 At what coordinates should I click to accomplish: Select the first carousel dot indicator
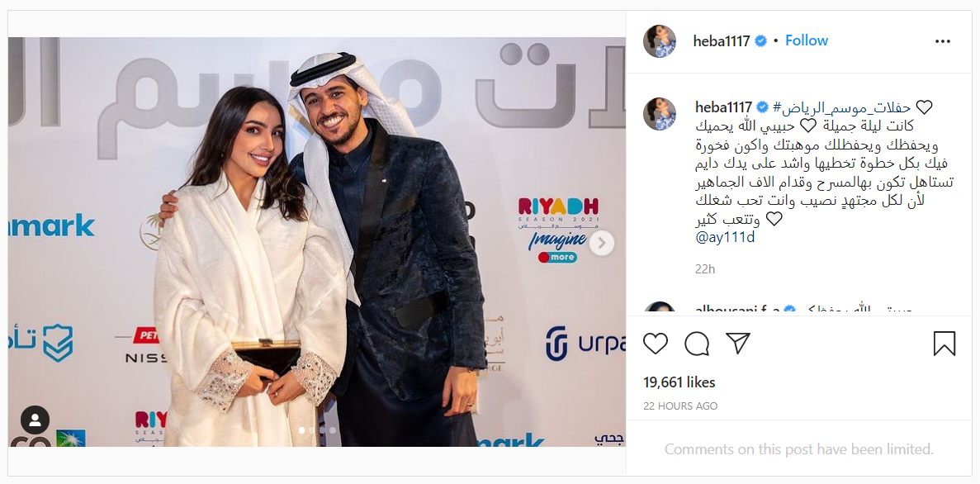pyautogui.click(x=302, y=430)
